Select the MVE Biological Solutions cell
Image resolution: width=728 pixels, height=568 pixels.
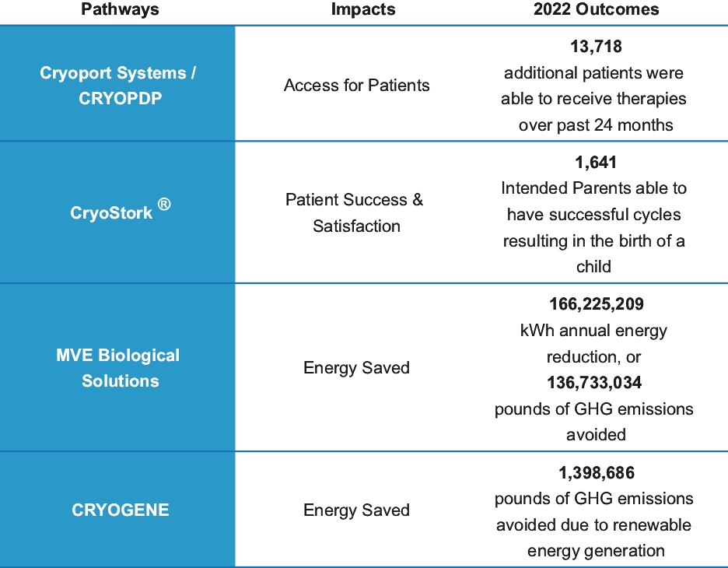coord(118,368)
